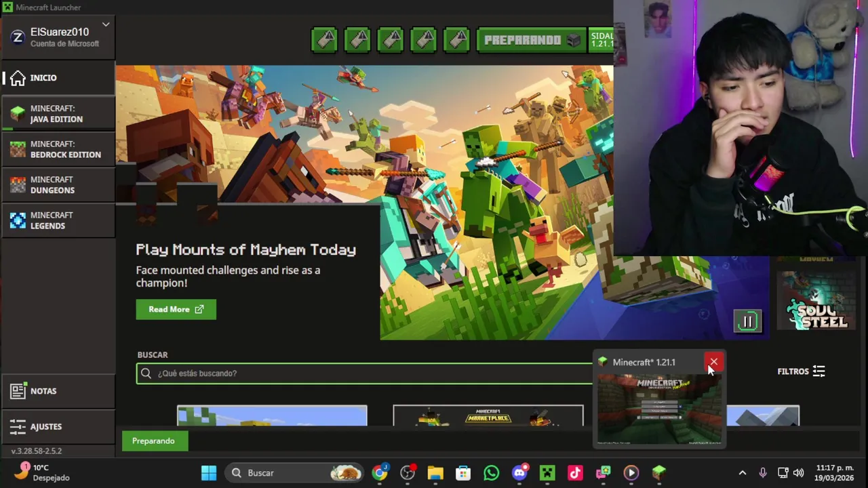This screenshot has width=868, height=488.
Task: Open the volume control in system tray
Action: tap(798, 473)
